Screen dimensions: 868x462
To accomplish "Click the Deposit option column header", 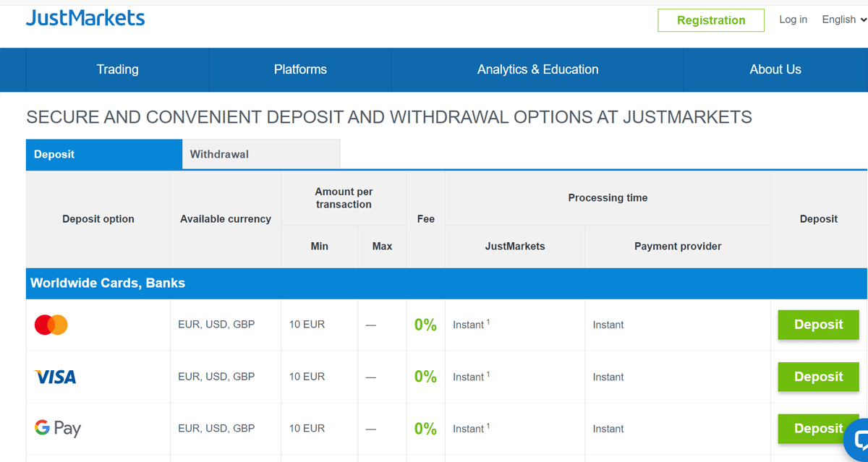I will click(x=98, y=219).
